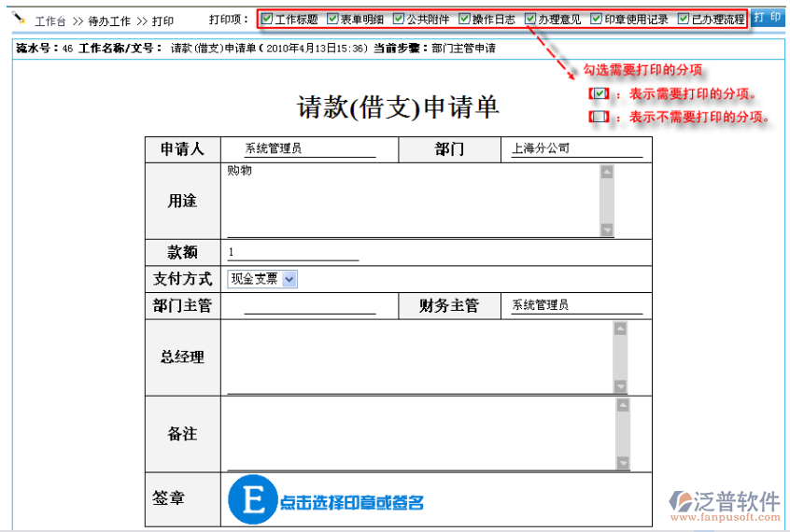Click the 流水号 46 text
The image size is (790, 532).
(x=44, y=49)
